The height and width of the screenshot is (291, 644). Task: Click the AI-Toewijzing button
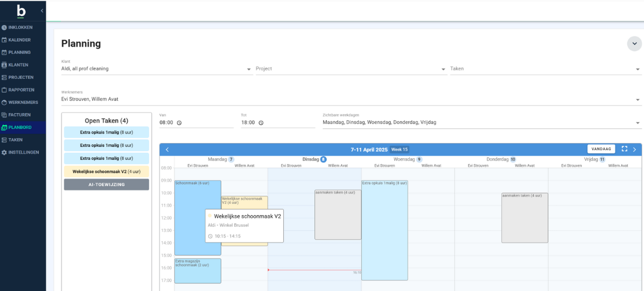106,184
